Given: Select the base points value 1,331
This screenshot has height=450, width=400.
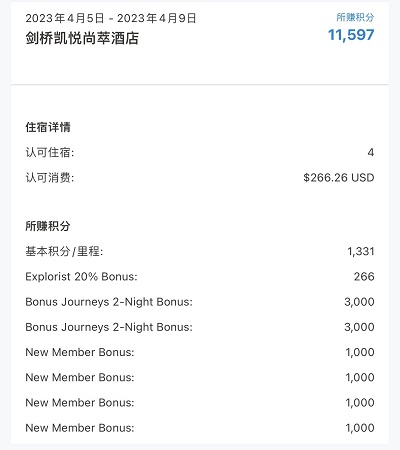Looking at the screenshot, I should pos(361,251).
